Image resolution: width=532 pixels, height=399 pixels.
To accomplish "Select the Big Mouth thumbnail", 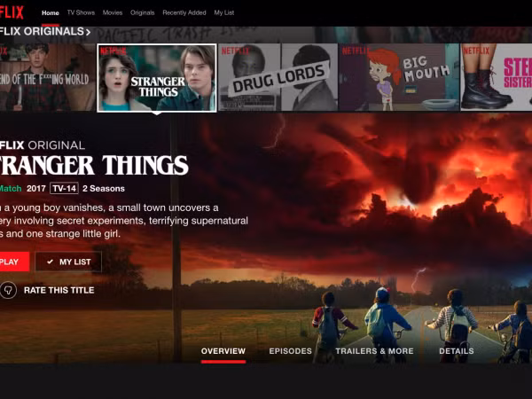I will (x=399, y=77).
